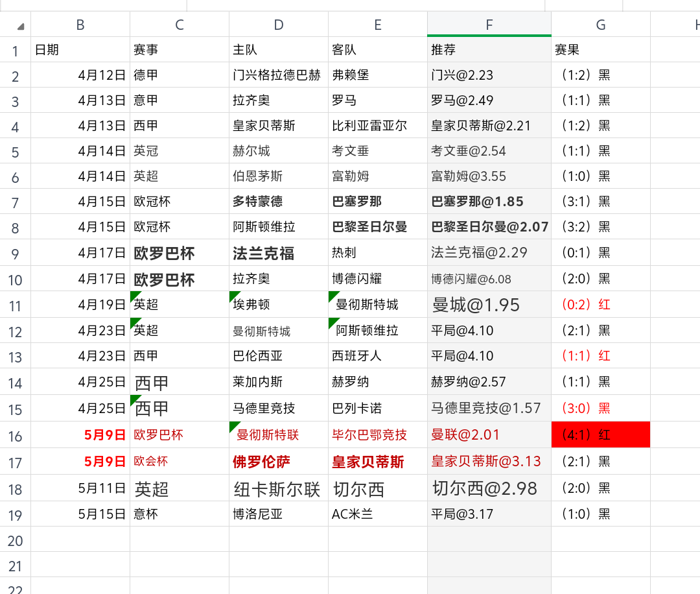
Task: Click the comment indicator on 曼彻斯特联 cell
Action: [231, 425]
